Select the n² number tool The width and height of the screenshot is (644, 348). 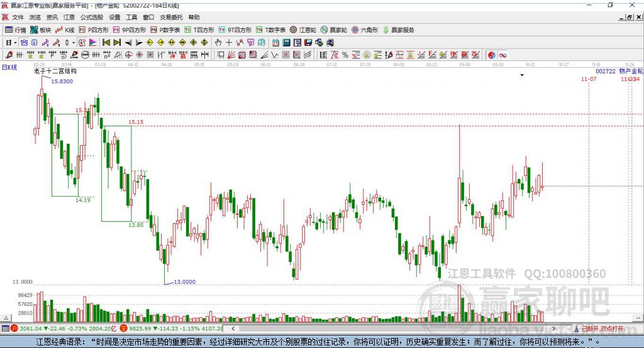pos(107,55)
